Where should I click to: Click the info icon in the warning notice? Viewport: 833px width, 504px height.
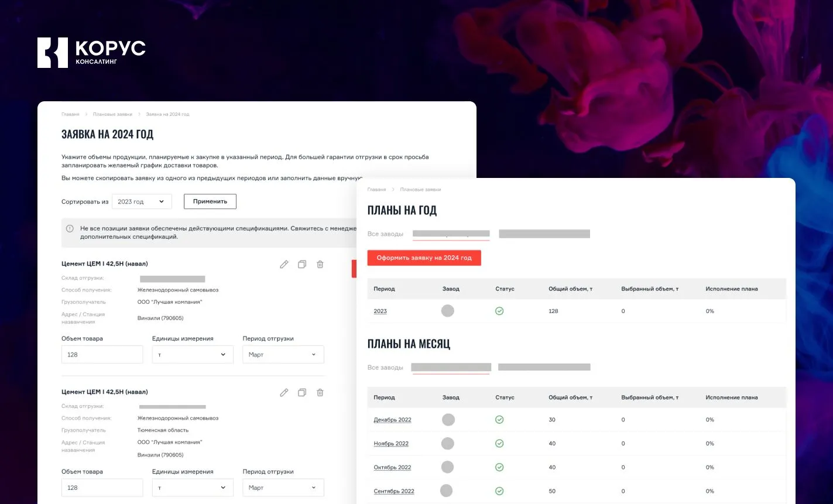70,229
